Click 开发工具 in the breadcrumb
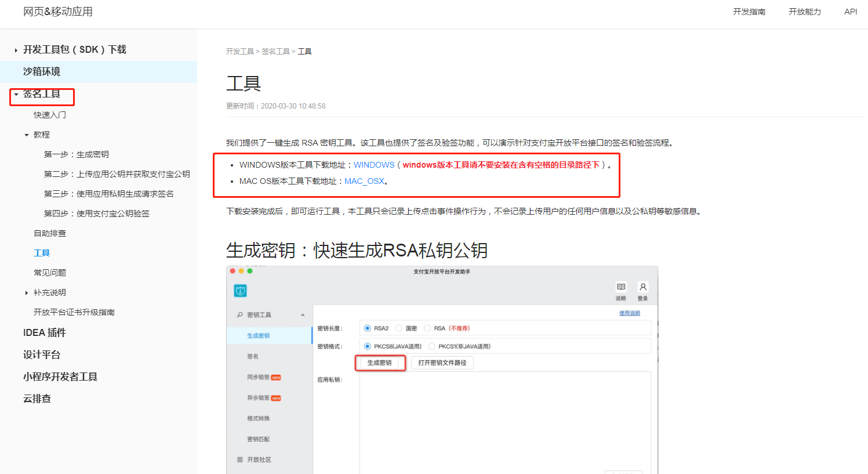This screenshot has height=474, width=868. [240, 52]
